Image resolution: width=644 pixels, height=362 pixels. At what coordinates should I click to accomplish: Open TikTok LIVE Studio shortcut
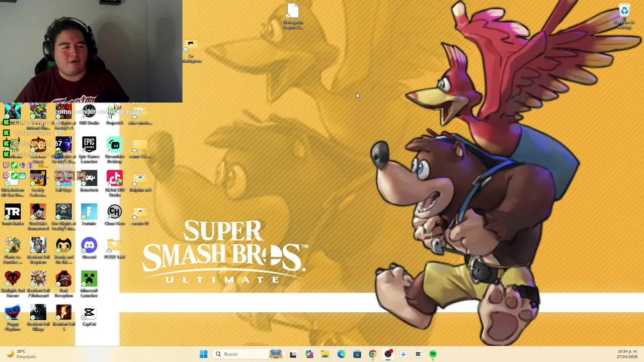[115, 184]
